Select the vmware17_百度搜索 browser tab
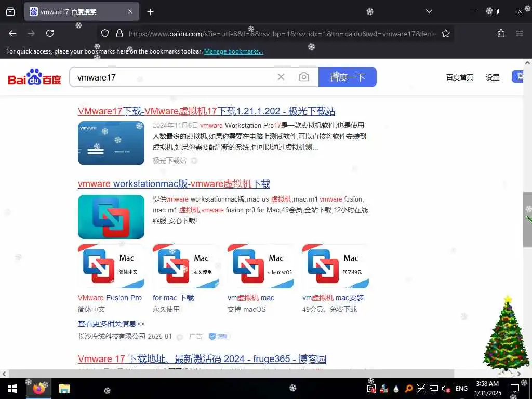Screen dimensions: 532x399 tap(82, 11)
